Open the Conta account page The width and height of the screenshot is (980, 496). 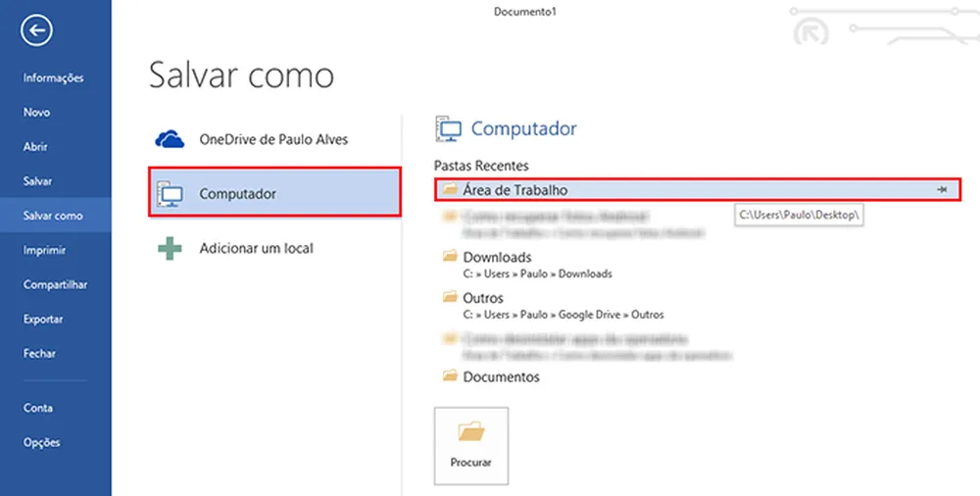click(38, 408)
